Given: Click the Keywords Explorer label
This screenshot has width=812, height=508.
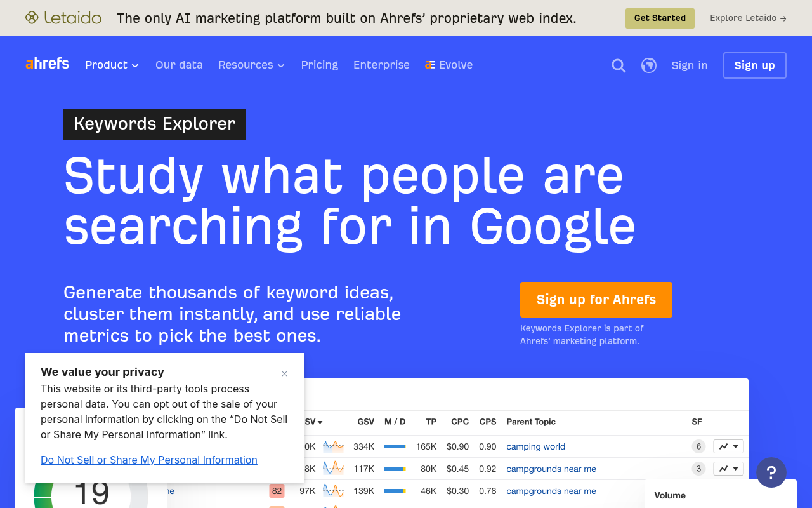Looking at the screenshot, I should (154, 124).
